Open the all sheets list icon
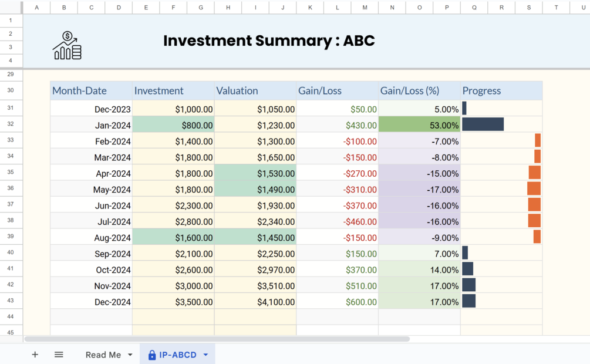 click(59, 355)
